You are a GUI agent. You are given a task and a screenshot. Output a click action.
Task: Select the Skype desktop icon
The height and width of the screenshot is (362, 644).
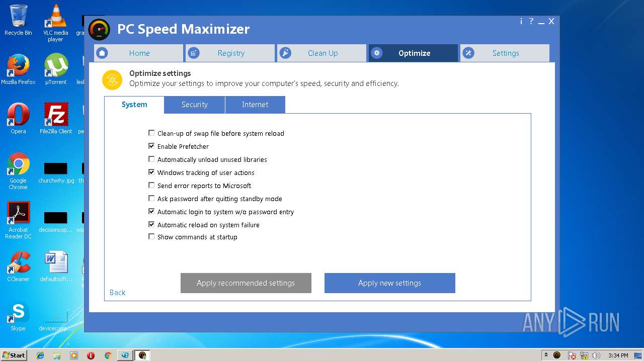click(x=18, y=316)
